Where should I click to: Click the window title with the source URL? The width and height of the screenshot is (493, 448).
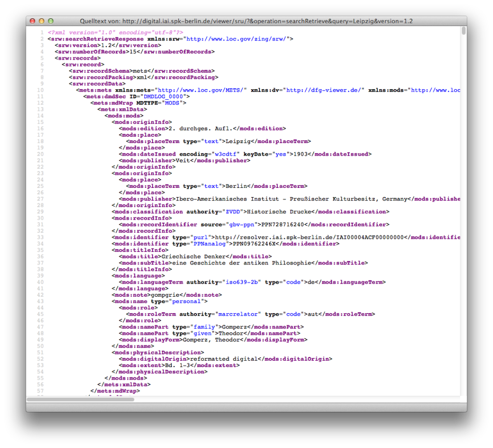246,21
